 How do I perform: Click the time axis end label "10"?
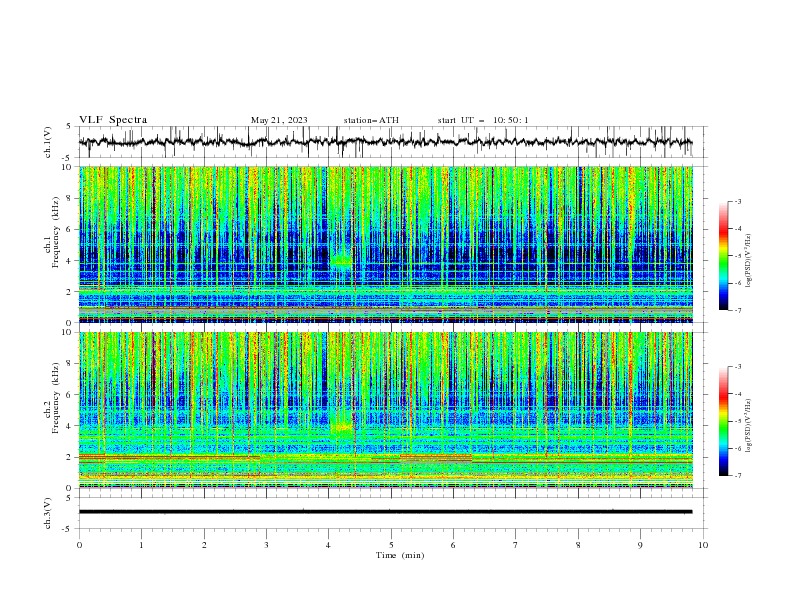(703, 545)
